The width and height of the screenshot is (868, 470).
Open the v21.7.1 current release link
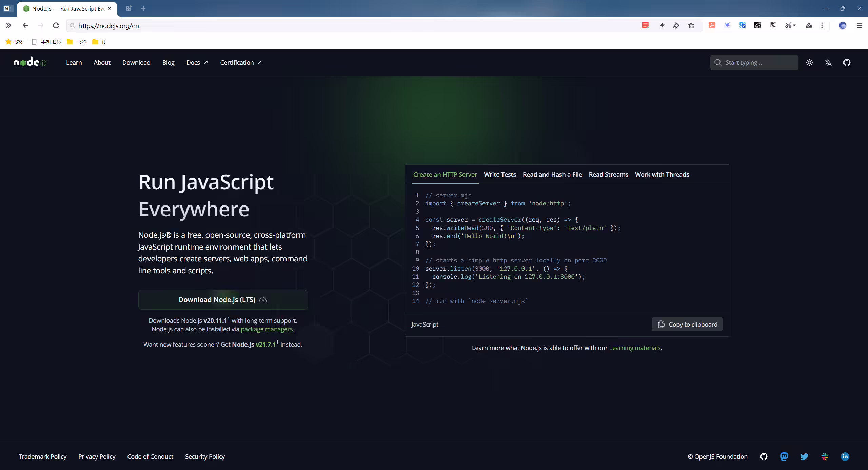[x=266, y=344]
